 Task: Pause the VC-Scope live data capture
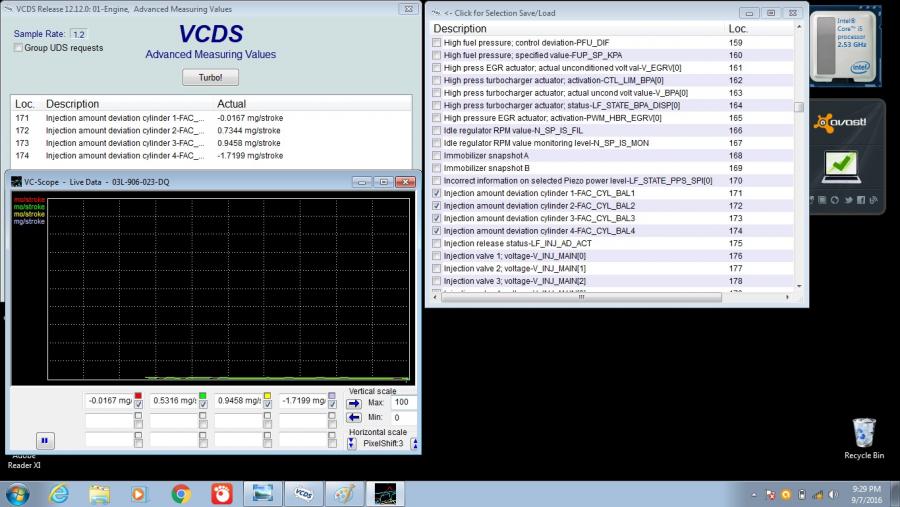point(45,440)
